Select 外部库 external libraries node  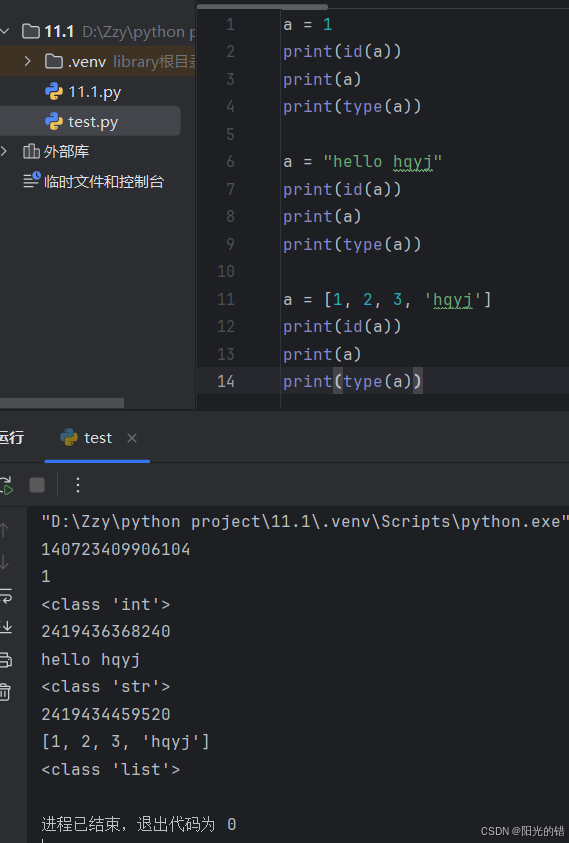pos(66,152)
